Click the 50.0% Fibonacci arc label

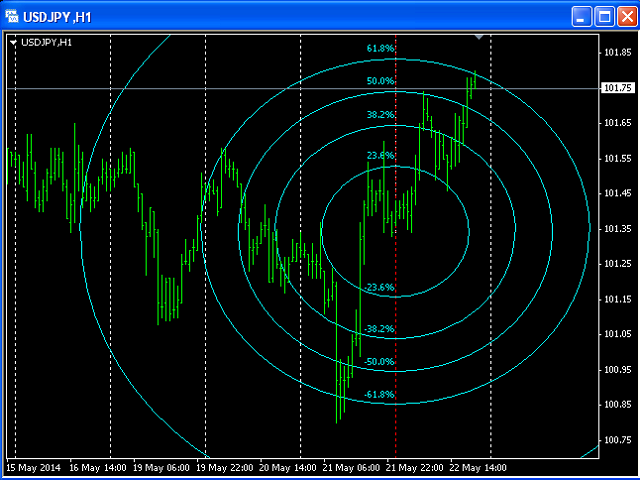(380, 81)
